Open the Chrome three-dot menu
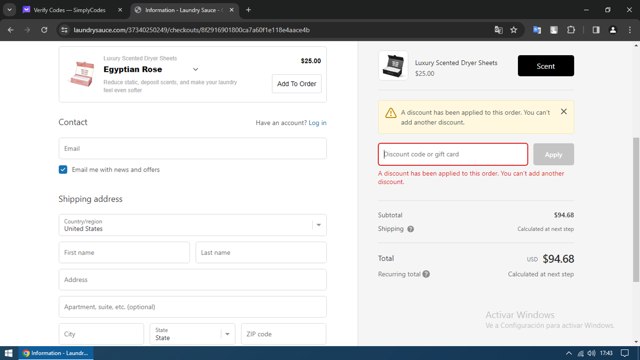The height and width of the screenshot is (360, 640). coord(630,30)
